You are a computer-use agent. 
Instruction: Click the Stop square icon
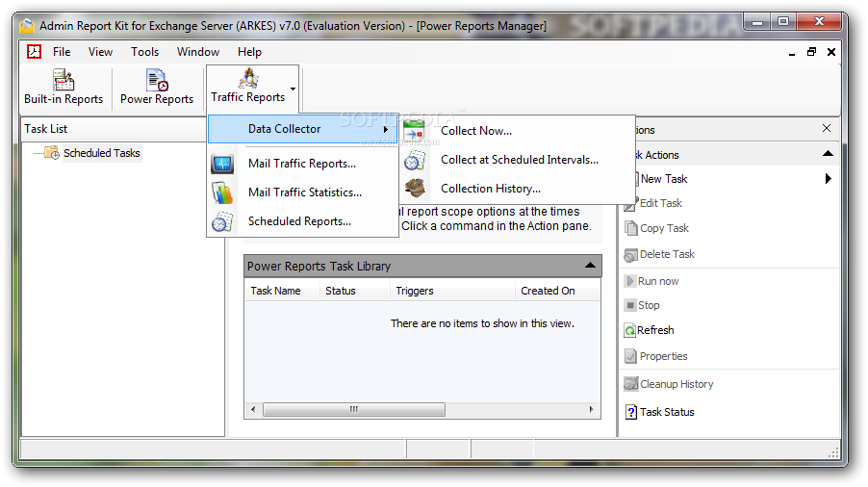coord(630,305)
